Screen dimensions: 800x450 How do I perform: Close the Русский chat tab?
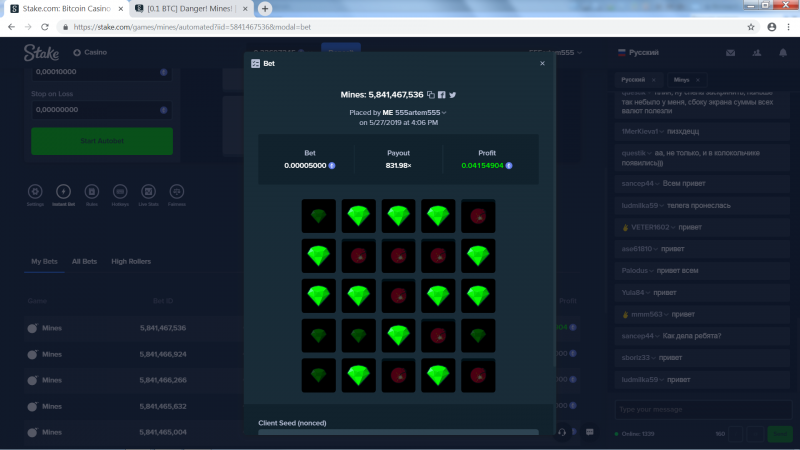[654, 80]
